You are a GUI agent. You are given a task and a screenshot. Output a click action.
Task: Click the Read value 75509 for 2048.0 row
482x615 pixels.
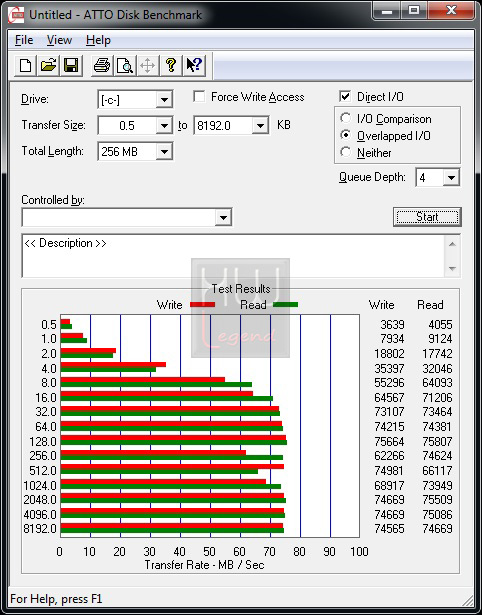[437, 500]
